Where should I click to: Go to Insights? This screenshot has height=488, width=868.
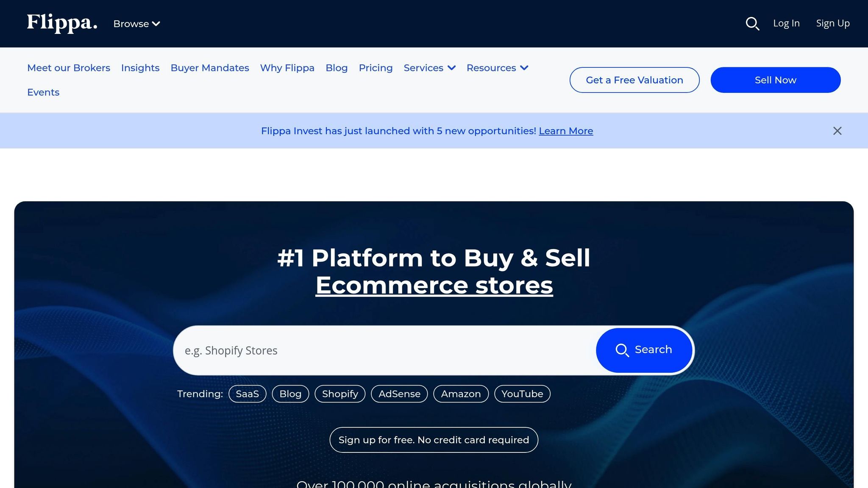tap(140, 68)
